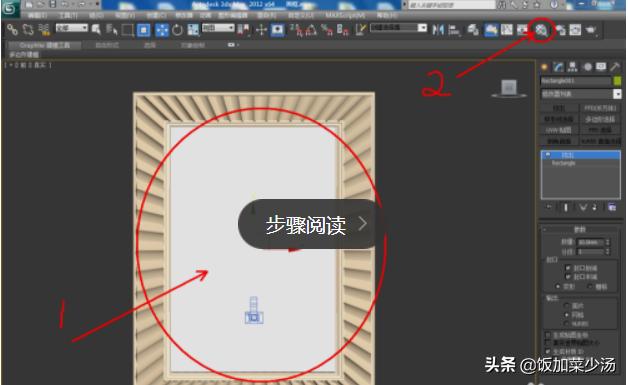Open the selection filter dropdown
The width and height of the screenshot is (628, 385).
click(72, 28)
